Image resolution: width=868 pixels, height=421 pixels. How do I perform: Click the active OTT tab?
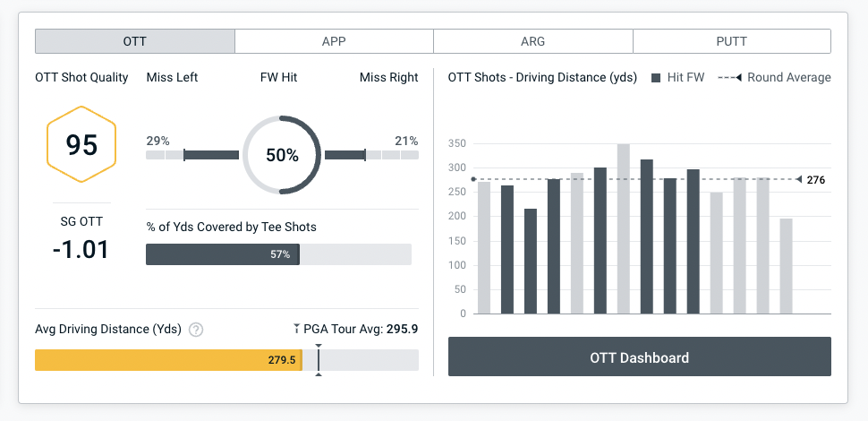tap(135, 41)
